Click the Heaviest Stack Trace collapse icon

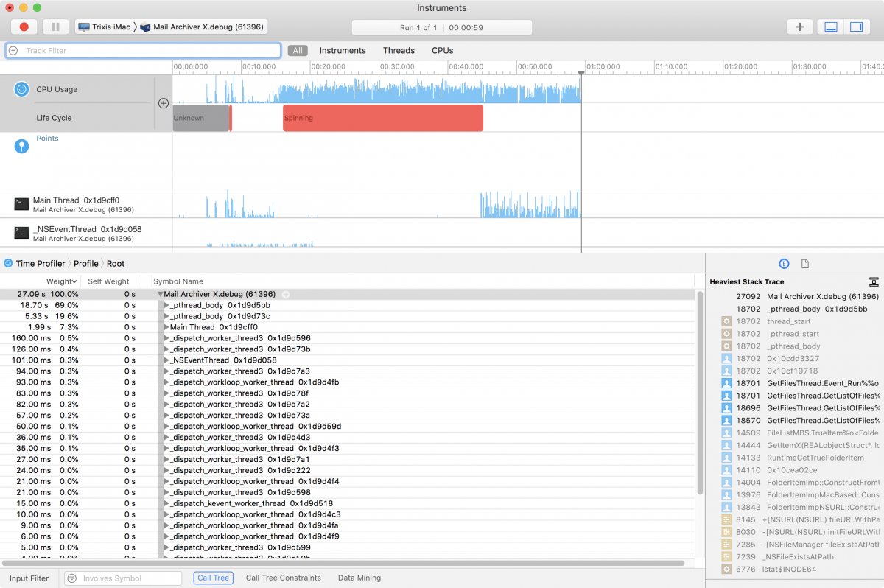tap(874, 281)
